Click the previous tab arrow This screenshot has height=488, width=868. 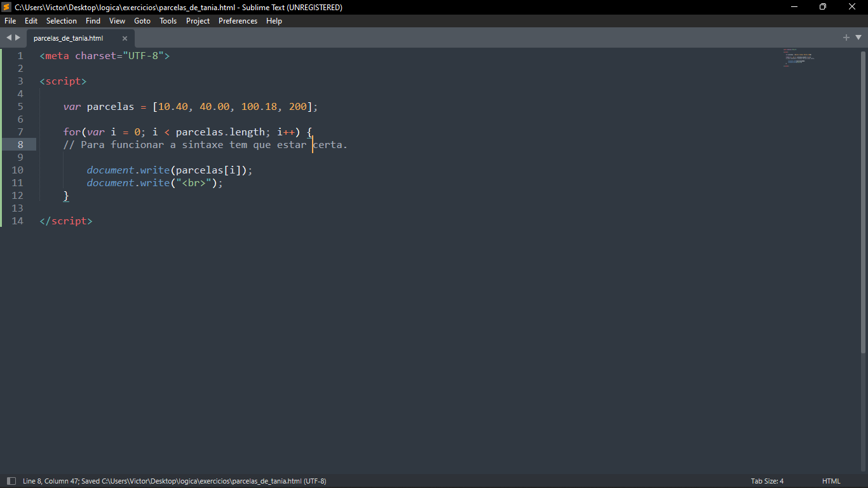9,38
